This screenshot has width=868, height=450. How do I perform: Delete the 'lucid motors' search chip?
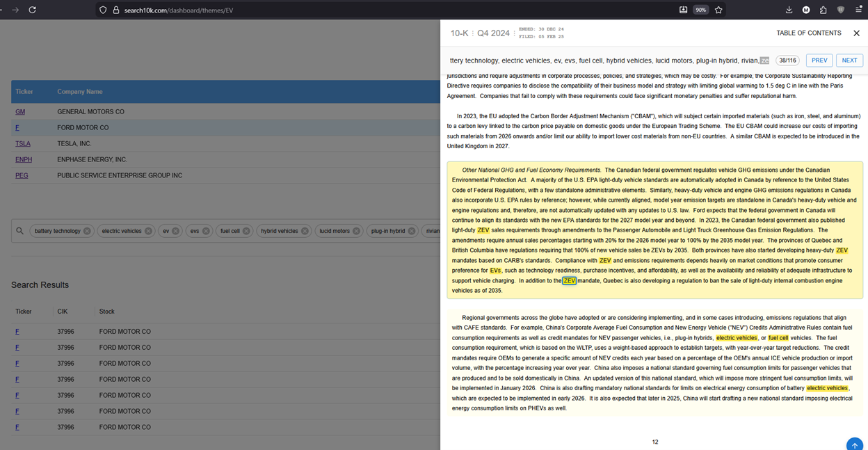(356, 231)
